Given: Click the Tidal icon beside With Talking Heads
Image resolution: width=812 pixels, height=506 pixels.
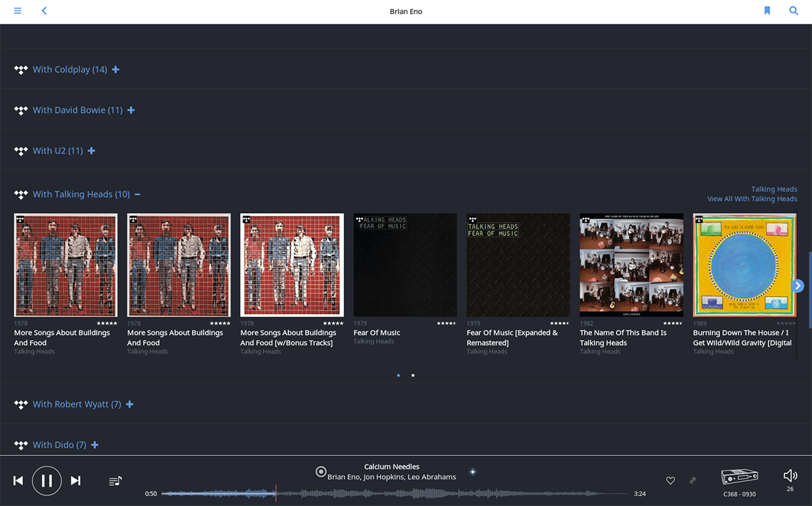Looking at the screenshot, I should coord(21,194).
